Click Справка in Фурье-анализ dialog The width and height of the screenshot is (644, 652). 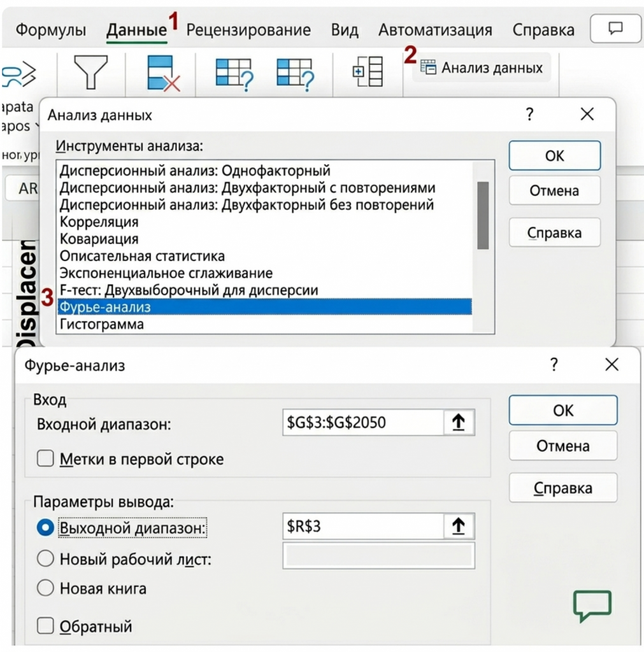(563, 488)
